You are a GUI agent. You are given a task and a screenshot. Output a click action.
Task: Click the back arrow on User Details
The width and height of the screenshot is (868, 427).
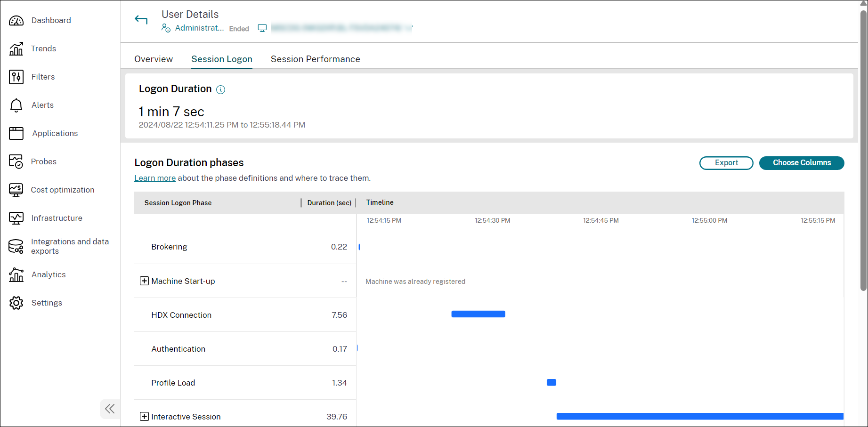click(141, 19)
